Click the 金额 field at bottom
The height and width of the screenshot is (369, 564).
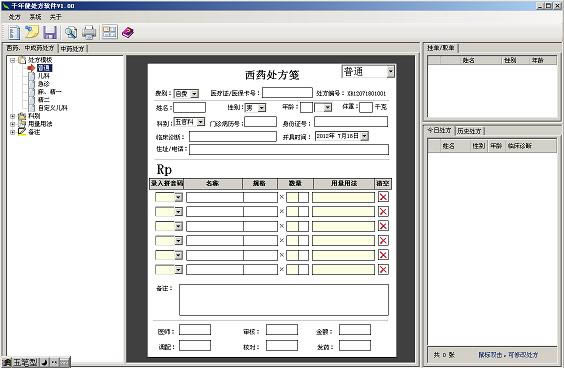pyautogui.click(x=355, y=329)
